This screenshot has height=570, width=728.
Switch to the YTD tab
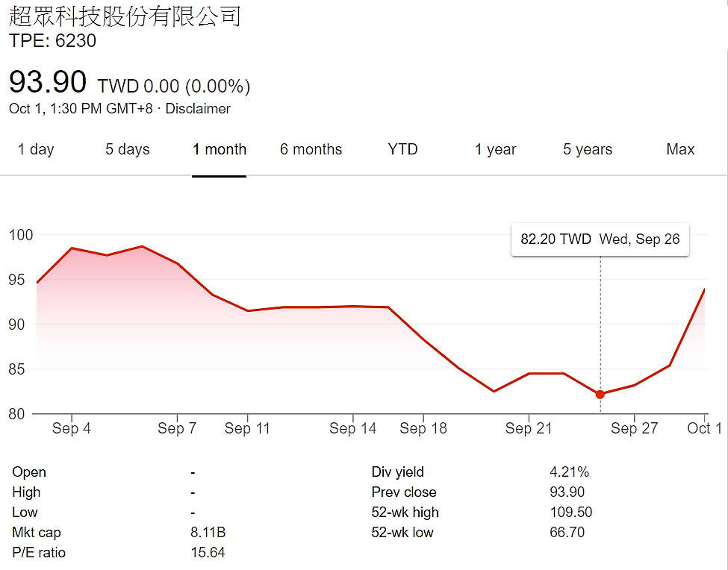pos(402,149)
